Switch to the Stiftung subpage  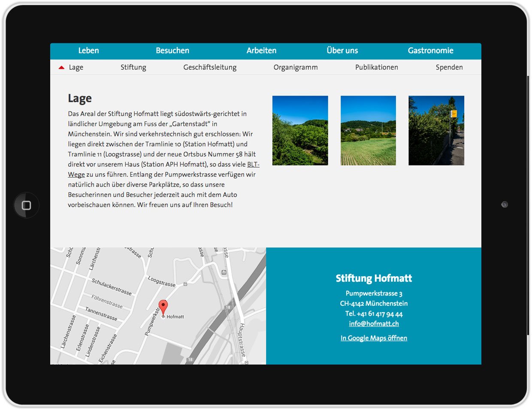[133, 67]
